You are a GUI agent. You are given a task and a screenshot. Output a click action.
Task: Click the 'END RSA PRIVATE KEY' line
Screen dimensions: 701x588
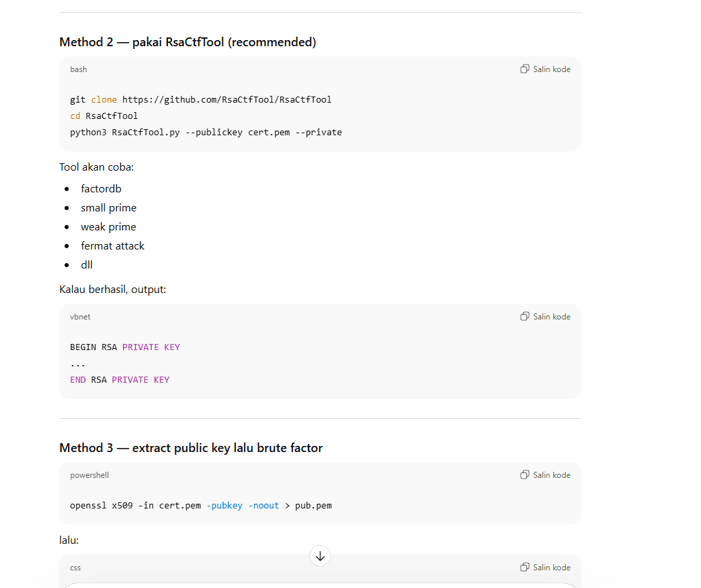tap(120, 380)
